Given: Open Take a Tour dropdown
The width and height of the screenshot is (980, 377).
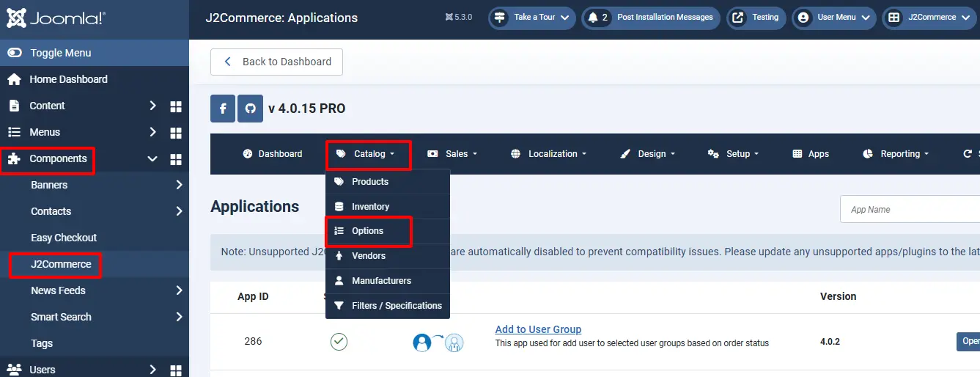Looking at the screenshot, I should pyautogui.click(x=531, y=18).
